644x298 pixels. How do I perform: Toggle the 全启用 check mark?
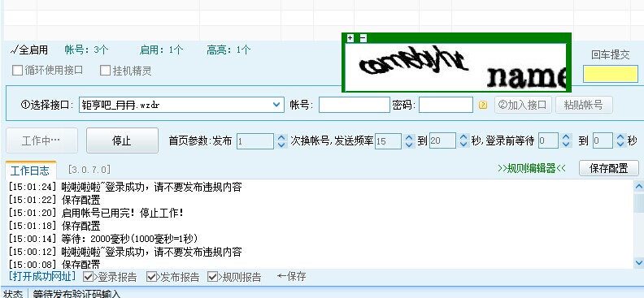point(29,50)
